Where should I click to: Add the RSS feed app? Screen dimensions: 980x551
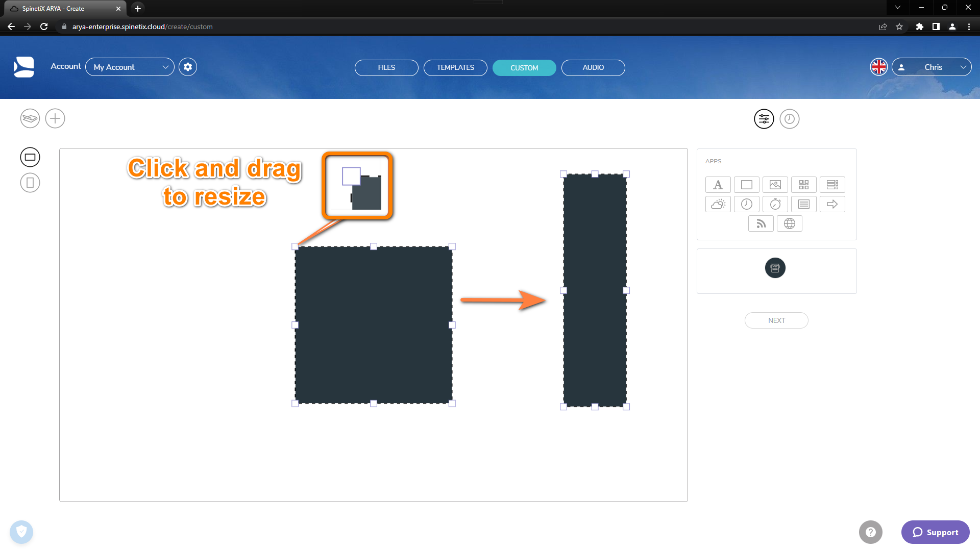761,223
